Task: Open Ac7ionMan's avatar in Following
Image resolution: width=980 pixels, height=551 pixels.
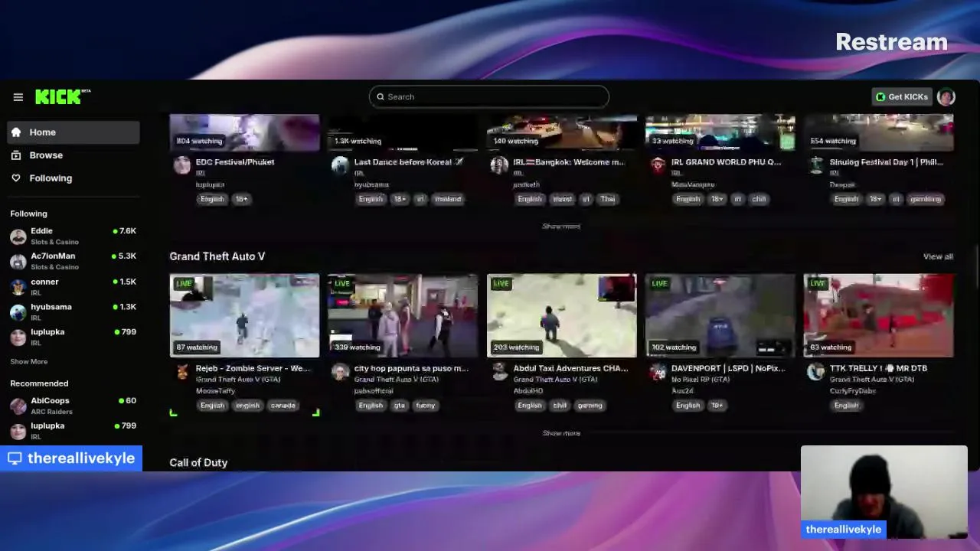Action: click(18, 261)
